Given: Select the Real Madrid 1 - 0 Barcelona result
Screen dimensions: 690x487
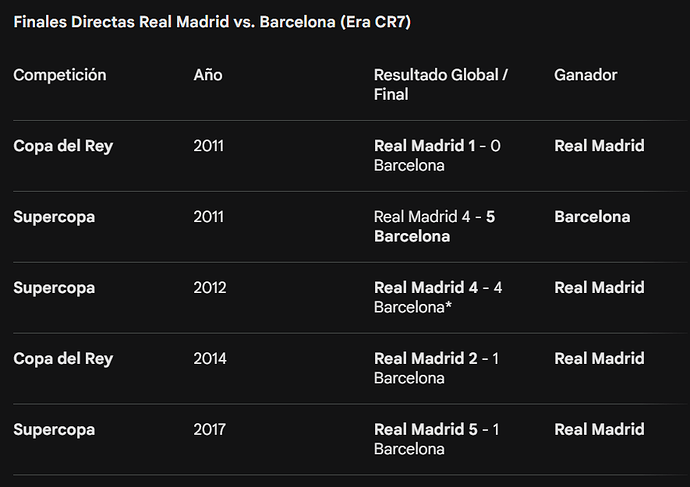Looking at the screenshot, I should click(438, 155).
